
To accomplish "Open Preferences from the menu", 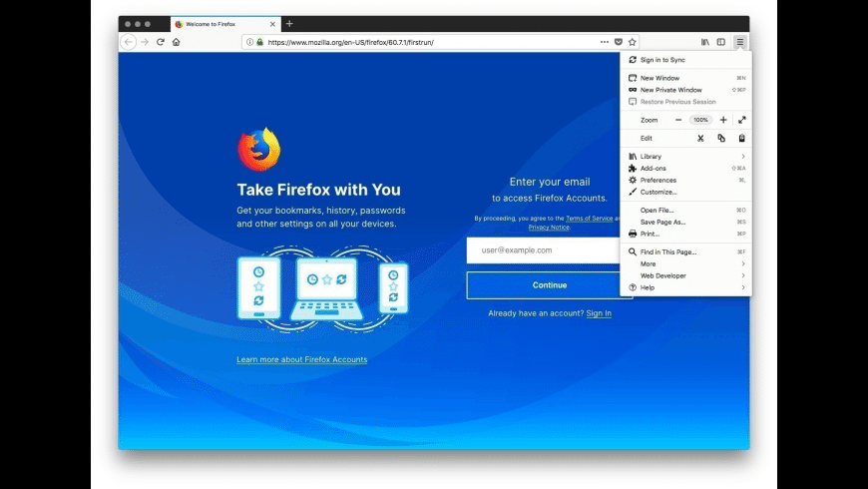I will click(685, 180).
